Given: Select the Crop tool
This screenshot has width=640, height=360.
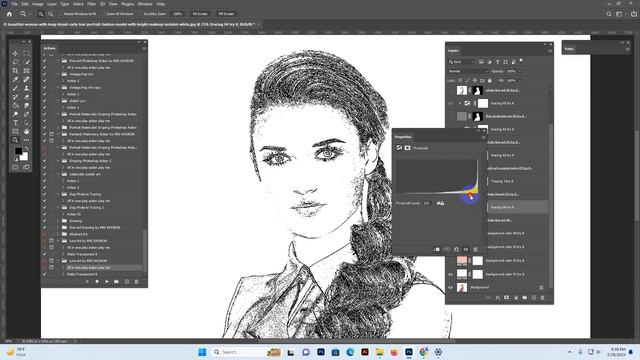Looking at the screenshot, I should 15,71.
